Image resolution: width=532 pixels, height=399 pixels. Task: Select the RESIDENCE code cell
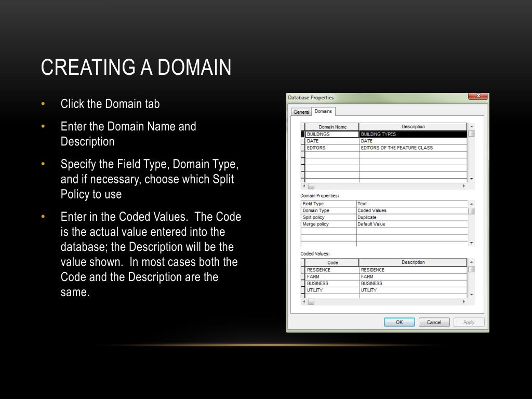click(x=332, y=270)
